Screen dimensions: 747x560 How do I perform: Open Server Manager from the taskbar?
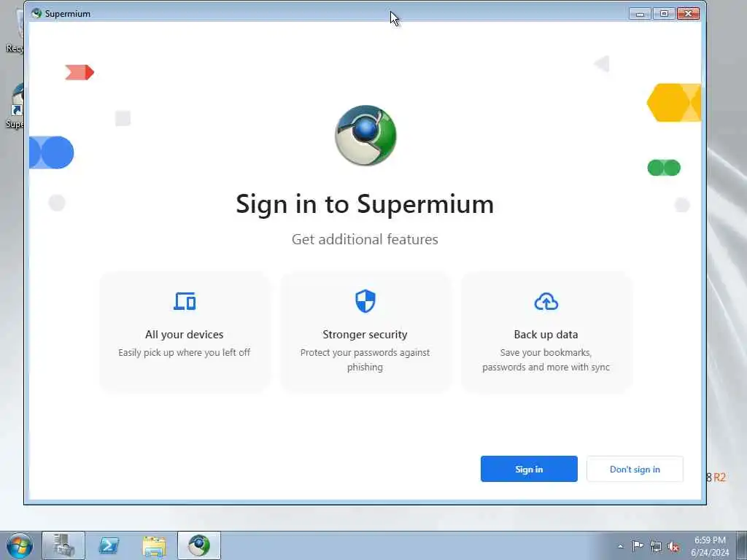[63, 545]
